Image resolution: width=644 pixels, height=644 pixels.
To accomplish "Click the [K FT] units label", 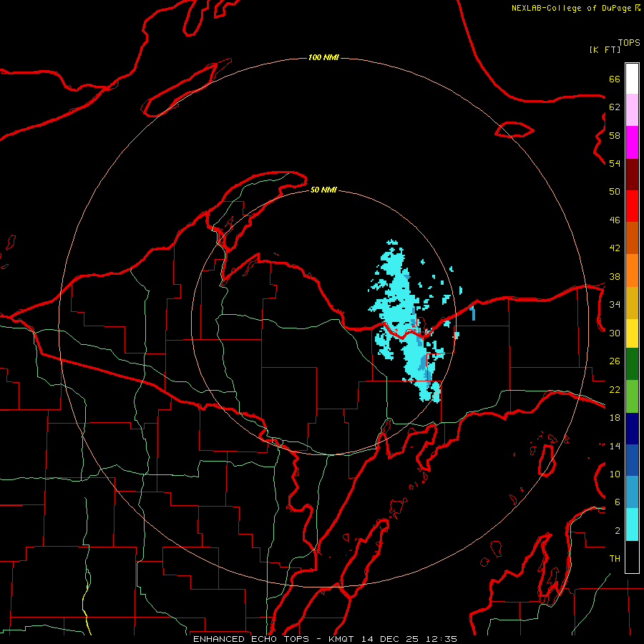I will [605, 49].
